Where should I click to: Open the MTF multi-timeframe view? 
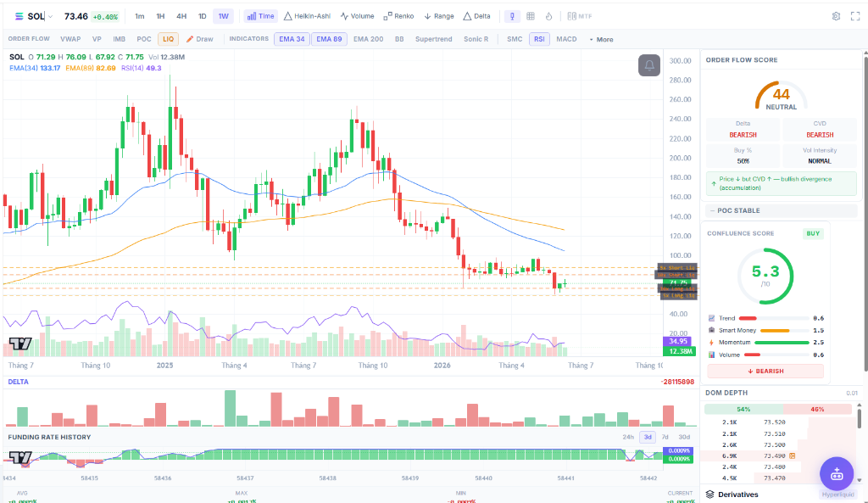(580, 16)
